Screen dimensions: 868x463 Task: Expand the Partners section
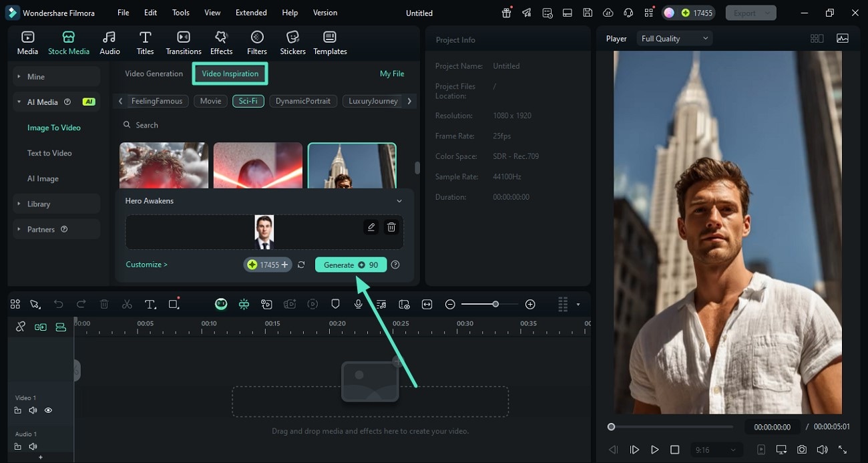pos(57,229)
